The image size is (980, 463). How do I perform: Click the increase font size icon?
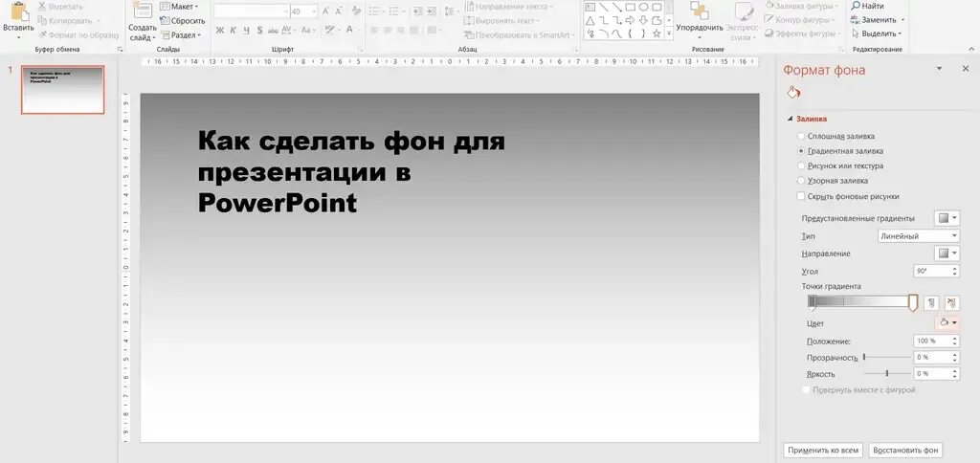point(325,11)
